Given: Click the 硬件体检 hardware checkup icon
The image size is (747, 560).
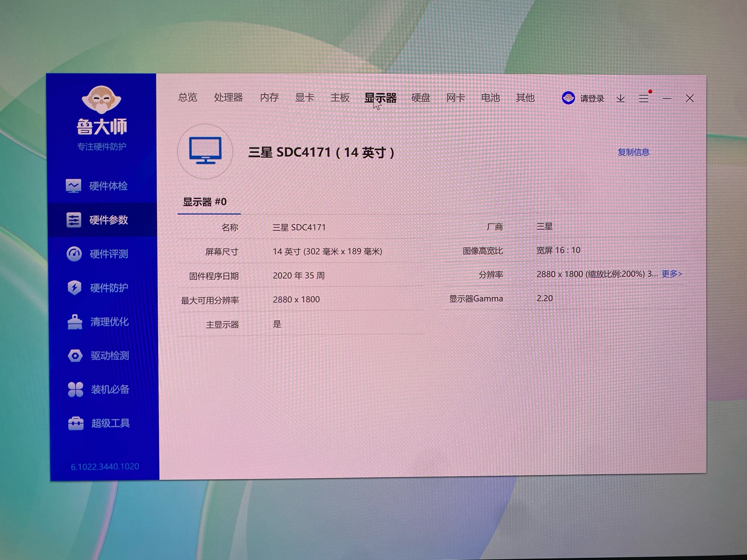Looking at the screenshot, I should (73, 186).
